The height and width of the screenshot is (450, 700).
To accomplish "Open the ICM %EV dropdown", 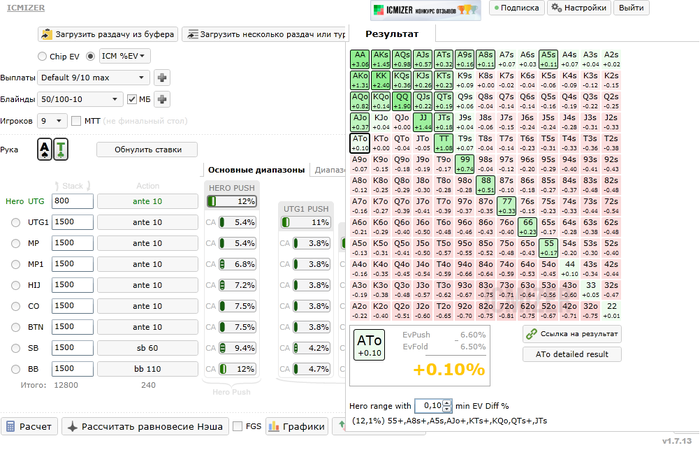I will pyautogui.click(x=125, y=56).
